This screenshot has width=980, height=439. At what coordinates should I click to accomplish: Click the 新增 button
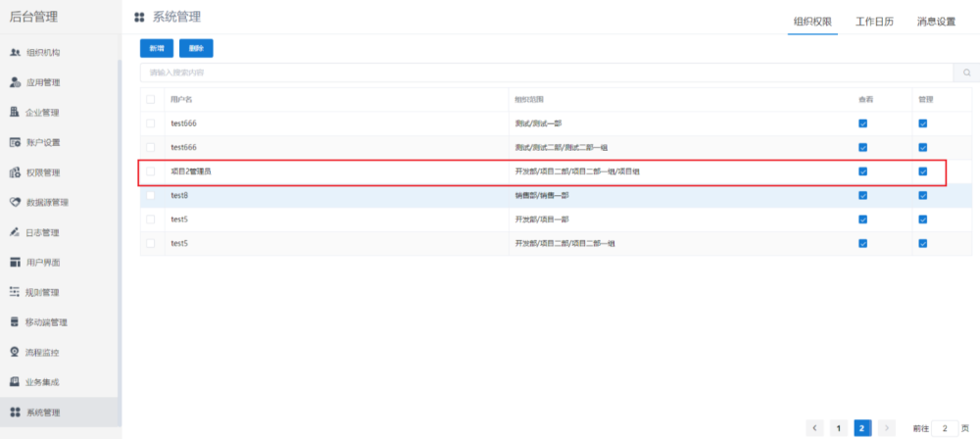(157, 47)
